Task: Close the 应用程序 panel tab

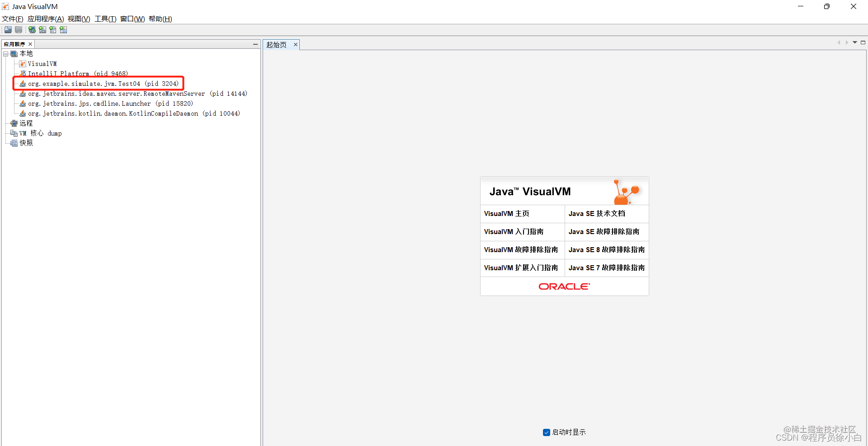Action: click(30, 44)
